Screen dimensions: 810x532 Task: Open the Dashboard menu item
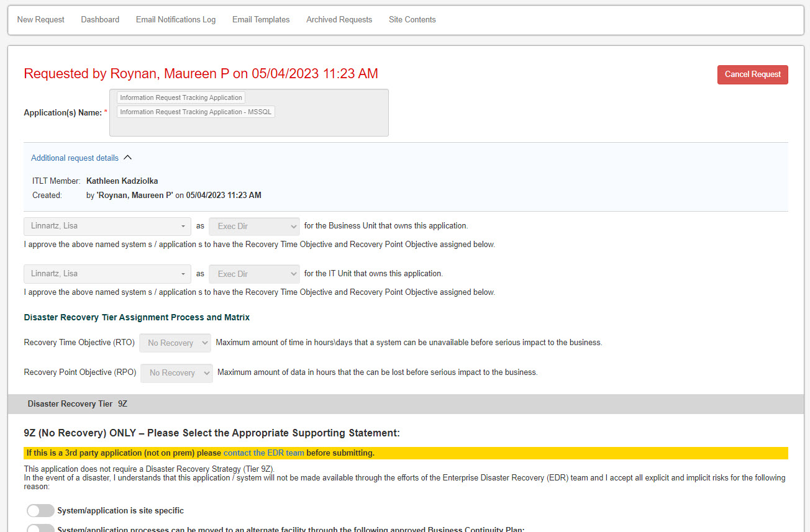100,20
